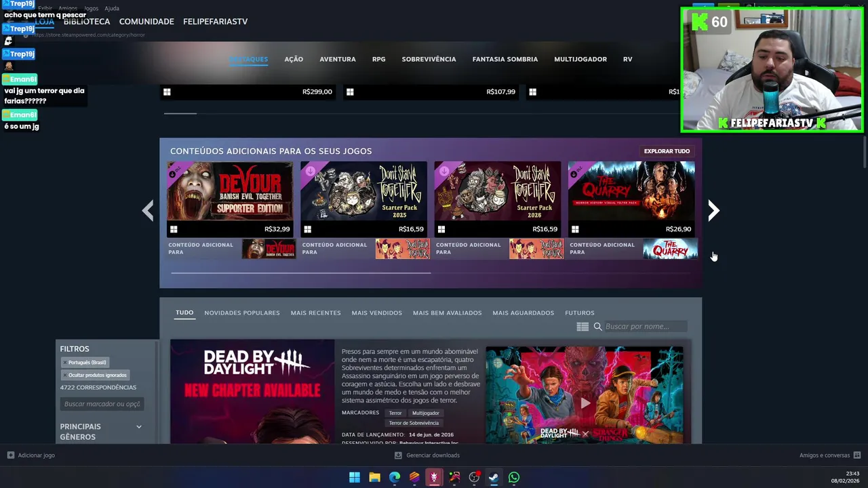868x488 pixels.
Task: Click the Terror de Sobrevivência tag
Action: 414,424
